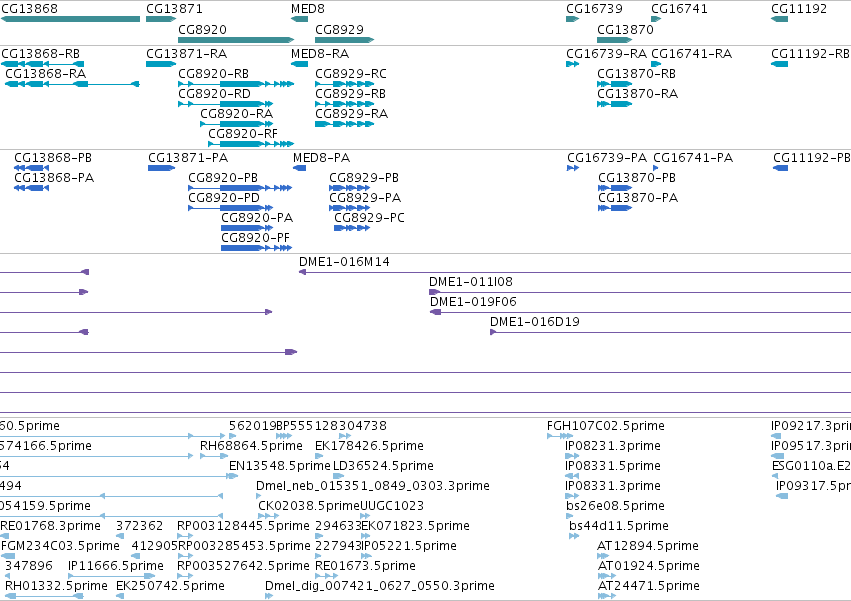Open EST label Dmel_neb_015351_0849_0303.3prime
Image resolution: width=851 pixels, height=601 pixels.
[x=373, y=486]
